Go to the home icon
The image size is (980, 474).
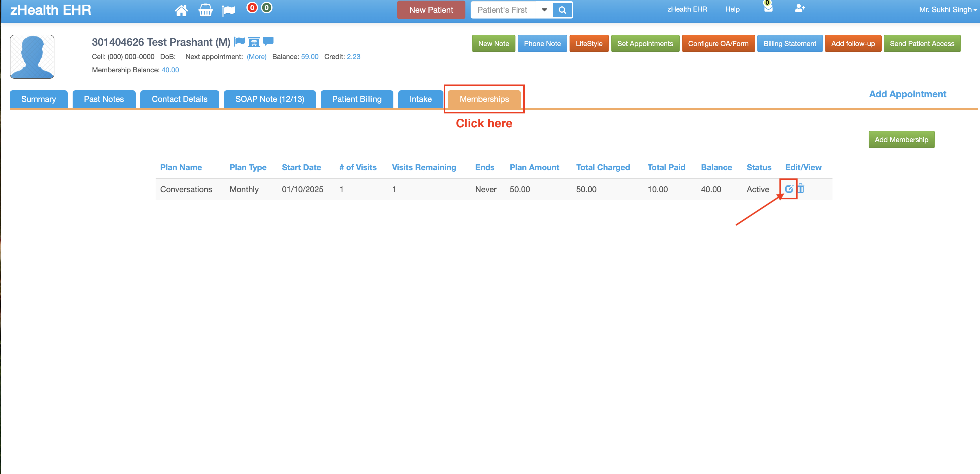181,10
